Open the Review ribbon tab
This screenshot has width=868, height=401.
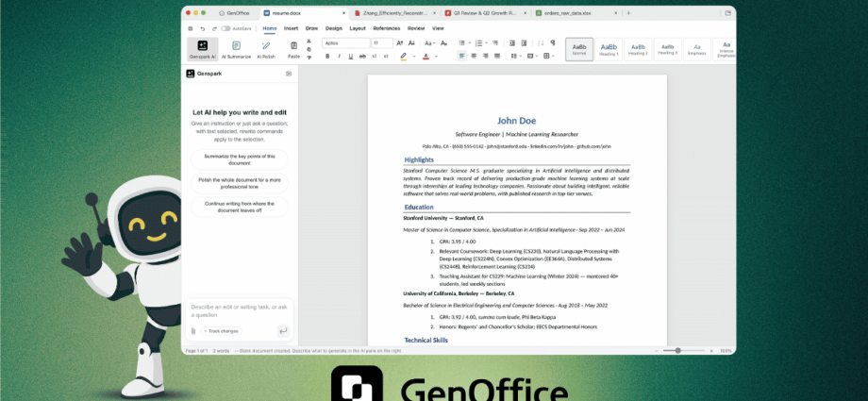point(416,28)
